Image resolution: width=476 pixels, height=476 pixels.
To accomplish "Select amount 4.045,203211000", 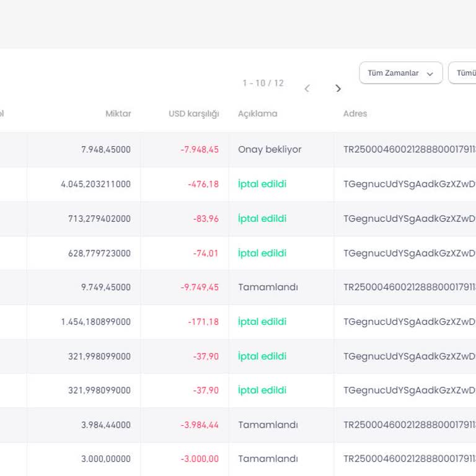I will click(x=96, y=184).
